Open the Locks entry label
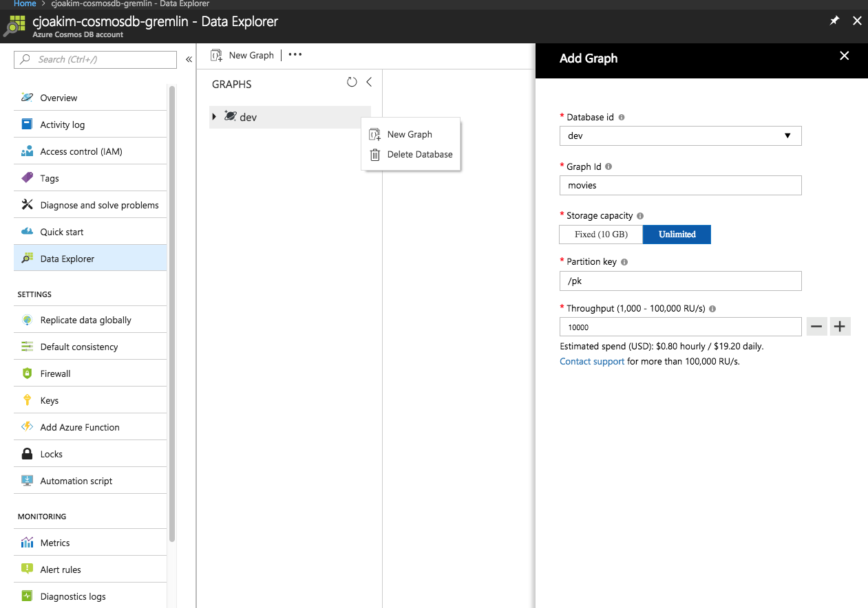This screenshot has width=868, height=608. 52,454
